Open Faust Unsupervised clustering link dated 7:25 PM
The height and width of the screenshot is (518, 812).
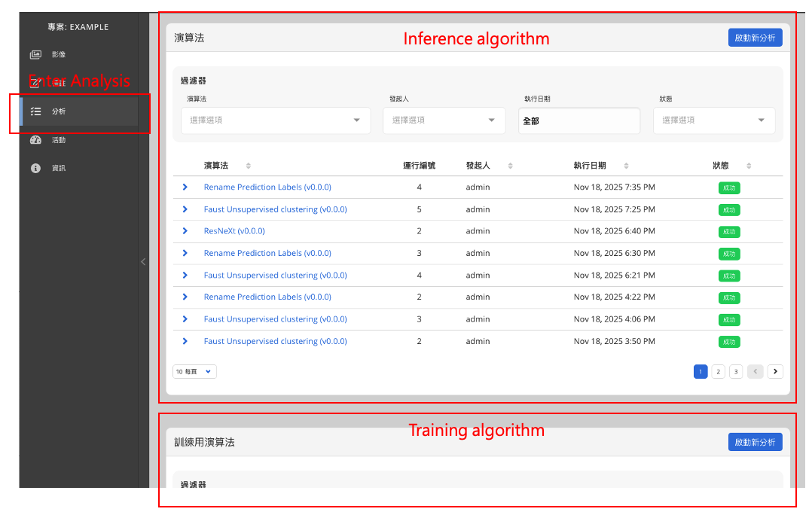coord(275,209)
